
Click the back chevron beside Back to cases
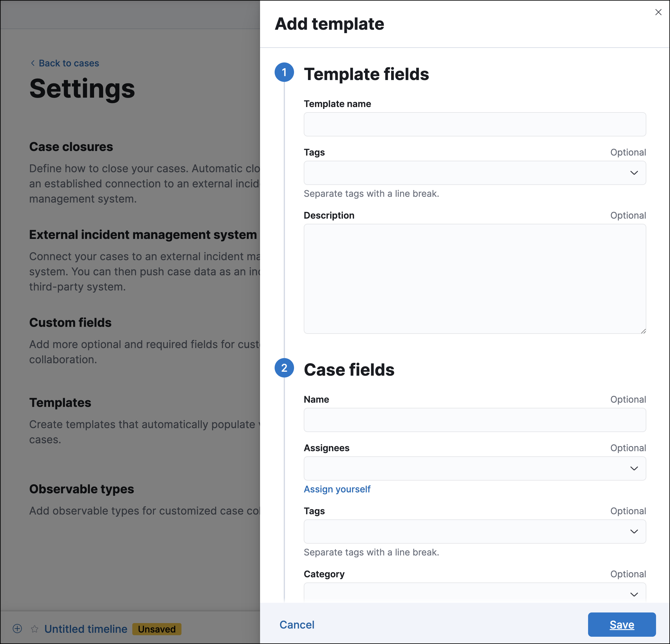pyautogui.click(x=32, y=63)
